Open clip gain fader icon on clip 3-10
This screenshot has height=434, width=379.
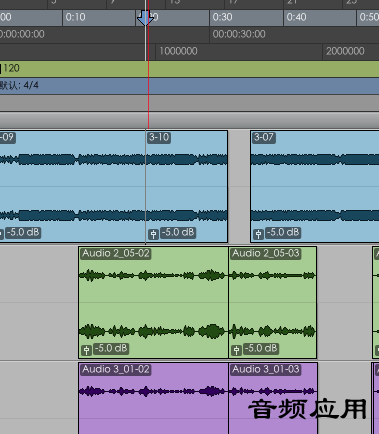click(x=153, y=234)
